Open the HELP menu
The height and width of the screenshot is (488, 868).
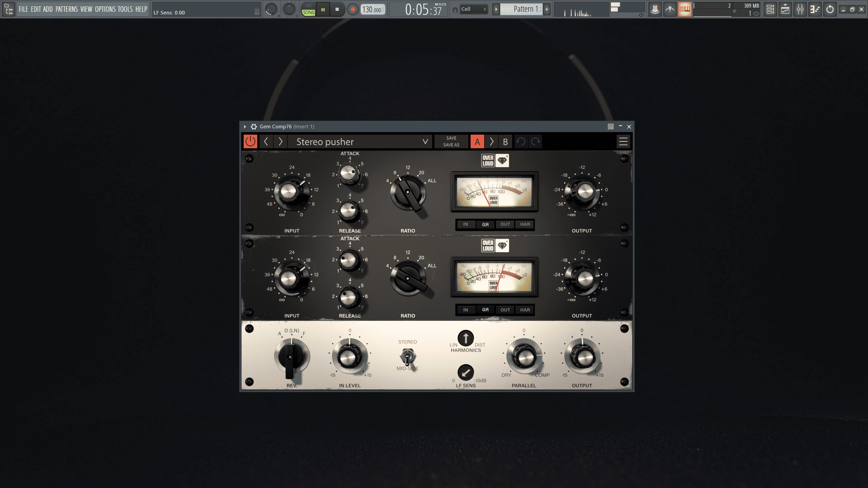point(142,9)
